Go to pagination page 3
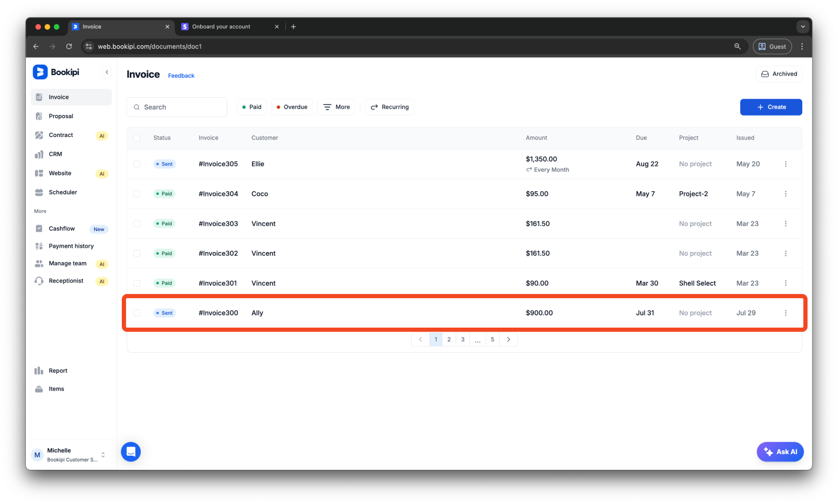Image resolution: width=838 pixels, height=504 pixels. click(x=463, y=340)
